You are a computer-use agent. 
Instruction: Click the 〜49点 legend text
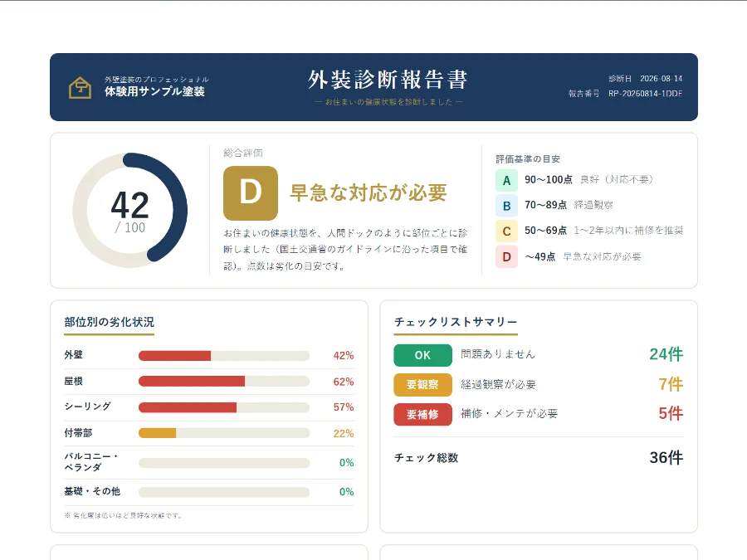[x=539, y=256]
